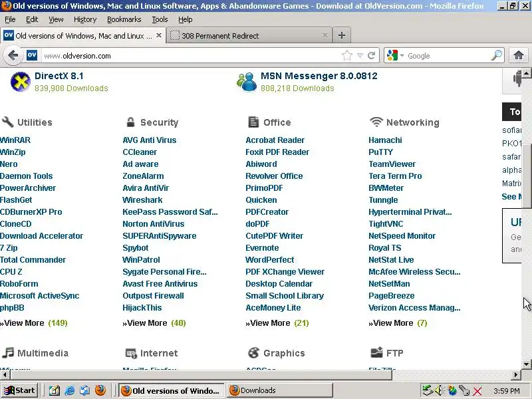Click the Google search input field
532x399 pixels.
tap(448, 56)
